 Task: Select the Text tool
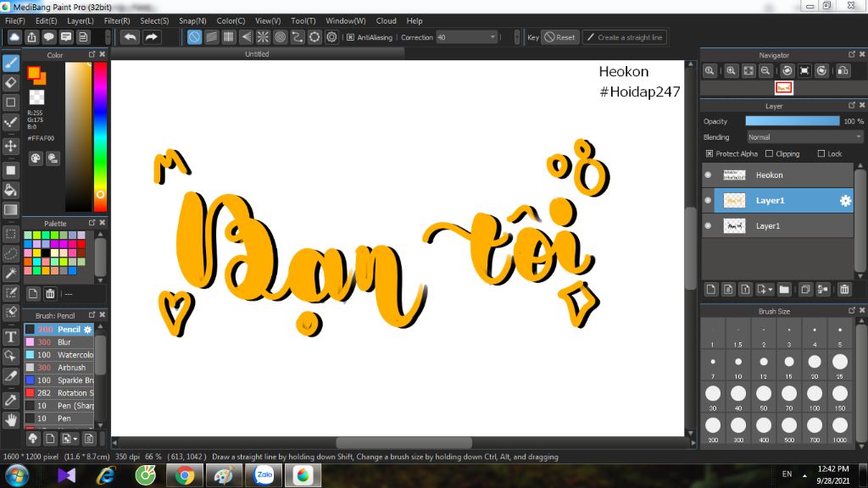tap(10, 336)
